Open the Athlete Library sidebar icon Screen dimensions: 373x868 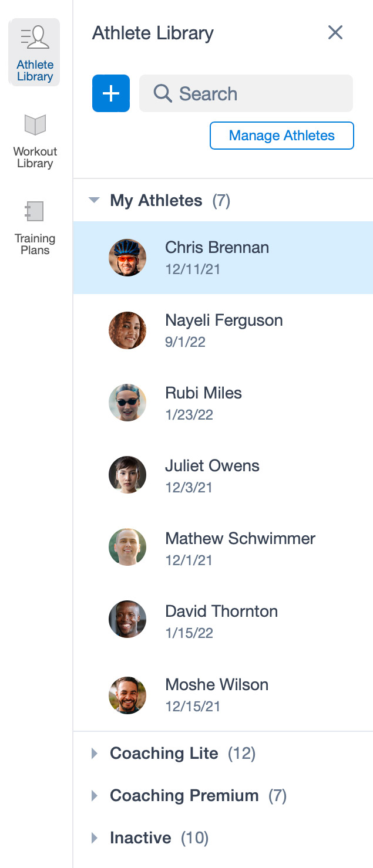[35, 37]
